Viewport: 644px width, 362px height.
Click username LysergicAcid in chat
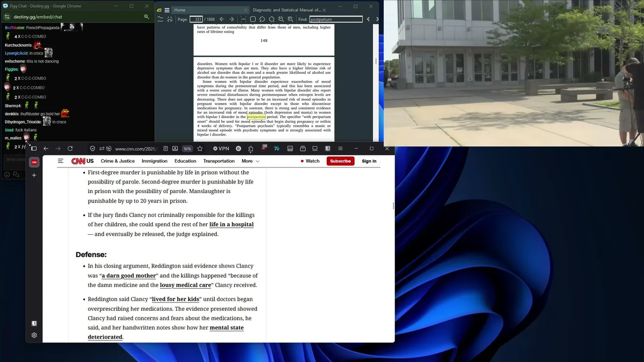(17, 53)
